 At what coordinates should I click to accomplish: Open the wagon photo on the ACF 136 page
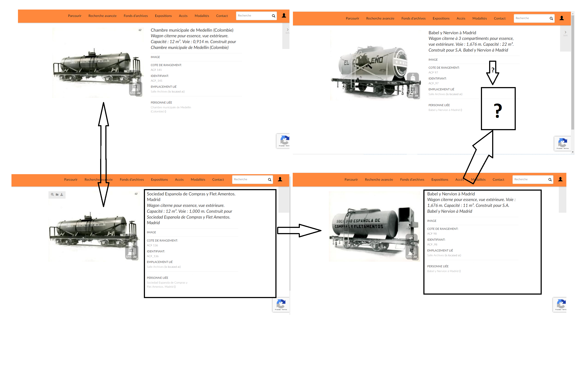point(94,227)
